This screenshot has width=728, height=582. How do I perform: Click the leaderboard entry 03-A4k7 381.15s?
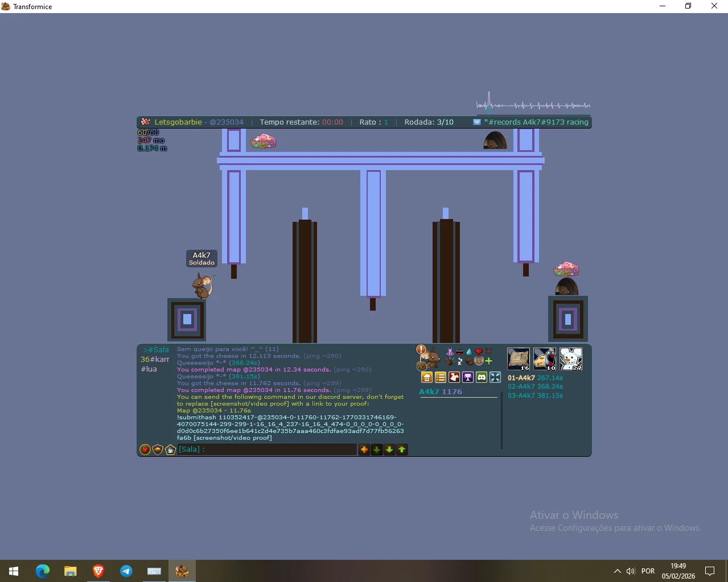coord(535,395)
